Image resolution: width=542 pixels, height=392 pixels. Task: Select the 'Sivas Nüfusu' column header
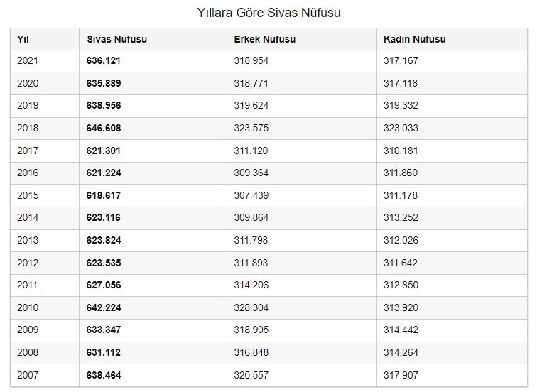116,39
